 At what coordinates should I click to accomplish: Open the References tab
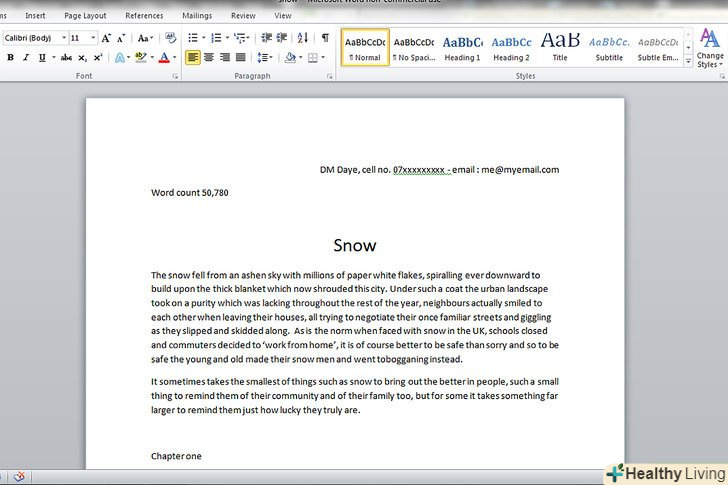point(144,15)
